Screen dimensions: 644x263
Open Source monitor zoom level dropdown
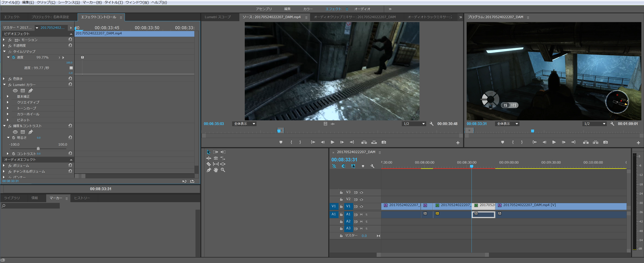click(x=244, y=124)
